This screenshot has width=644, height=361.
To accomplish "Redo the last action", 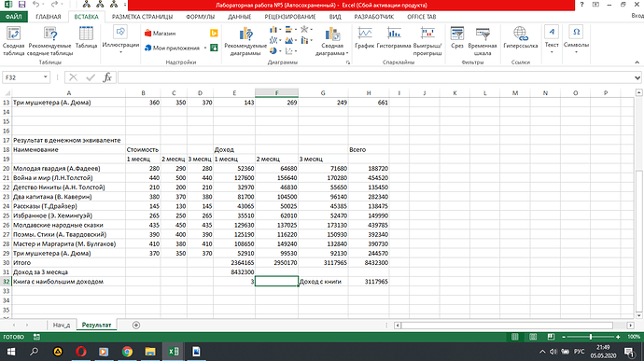I will click(x=54, y=5).
